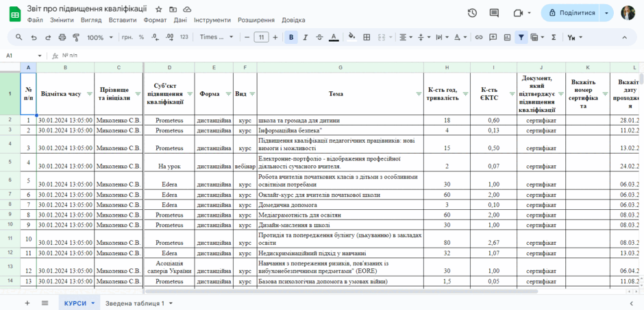Open more number formats (123)
The width and height of the screenshot is (644, 310).
[184, 37]
